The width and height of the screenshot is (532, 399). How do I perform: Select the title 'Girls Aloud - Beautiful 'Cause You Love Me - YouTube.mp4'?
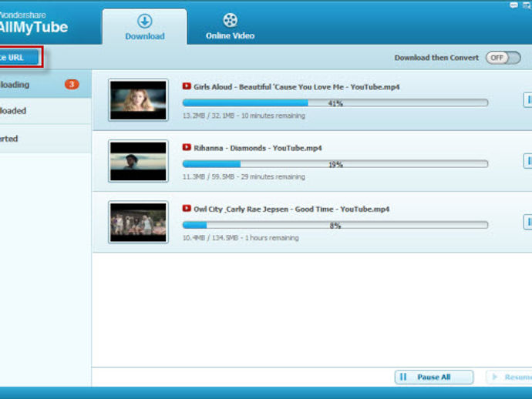click(x=297, y=87)
